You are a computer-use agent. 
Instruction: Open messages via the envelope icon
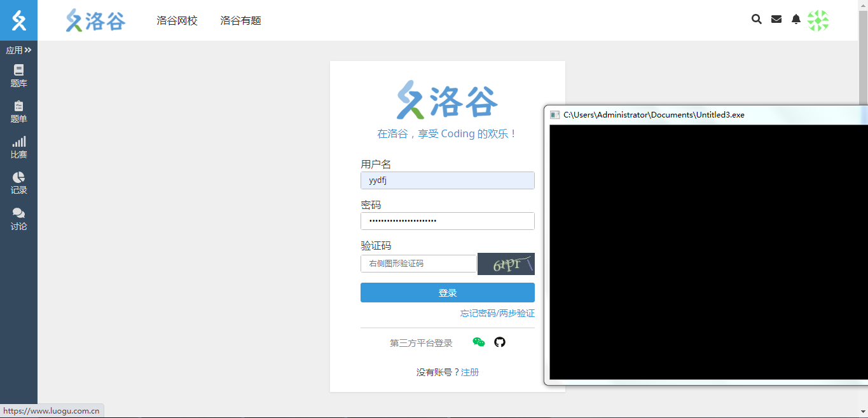point(776,19)
